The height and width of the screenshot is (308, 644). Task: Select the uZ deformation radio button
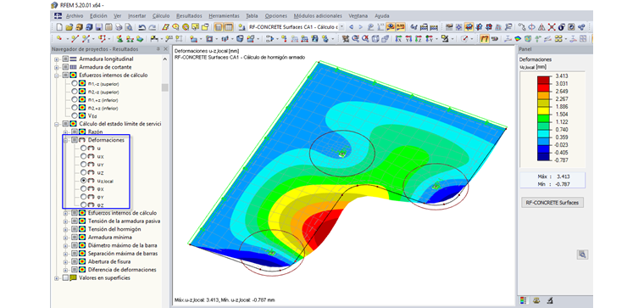pyautogui.click(x=84, y=172)
